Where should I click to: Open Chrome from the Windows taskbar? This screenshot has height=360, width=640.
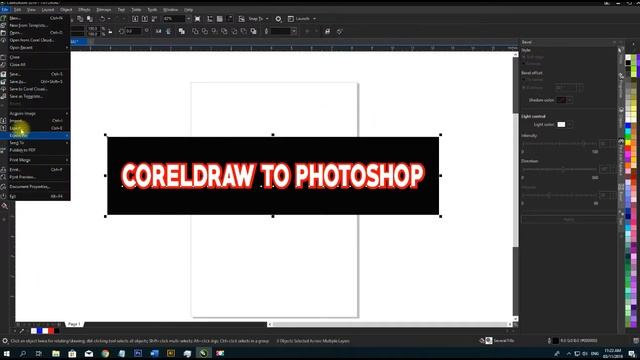[105, 353]
